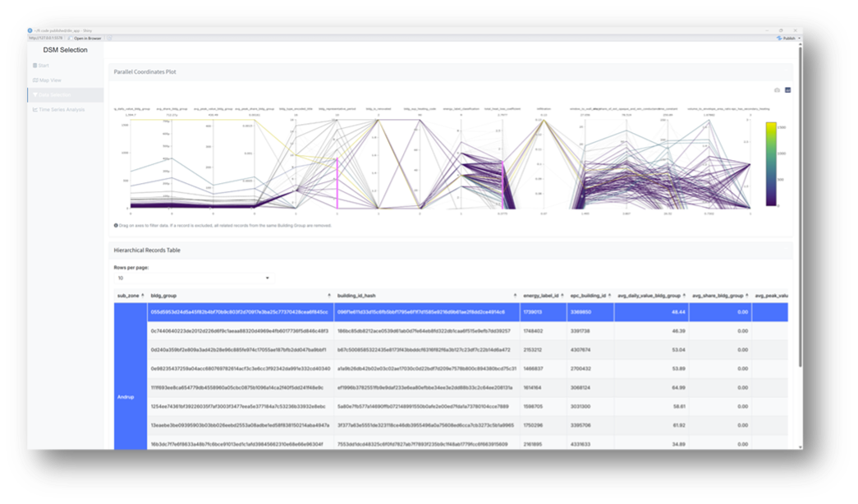Sort by sub_zone column arrow
The image size is (858, 504).
(142, 296)
